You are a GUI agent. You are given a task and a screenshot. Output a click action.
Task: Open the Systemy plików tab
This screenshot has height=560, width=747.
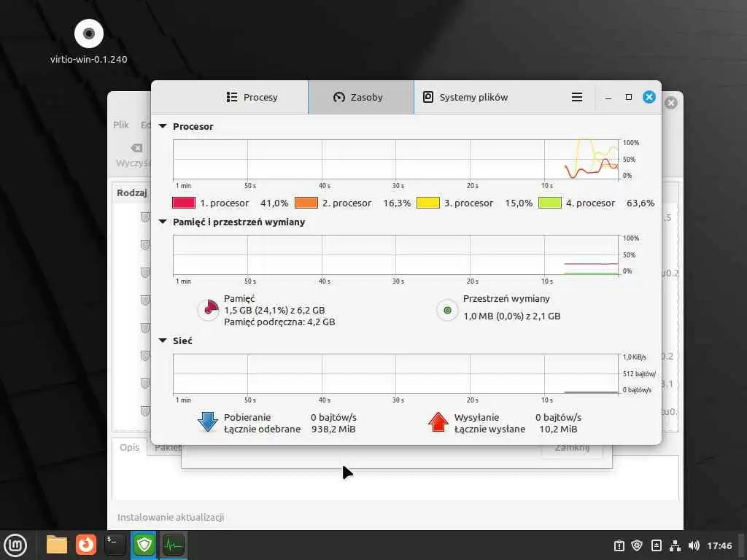coord(465,97)
